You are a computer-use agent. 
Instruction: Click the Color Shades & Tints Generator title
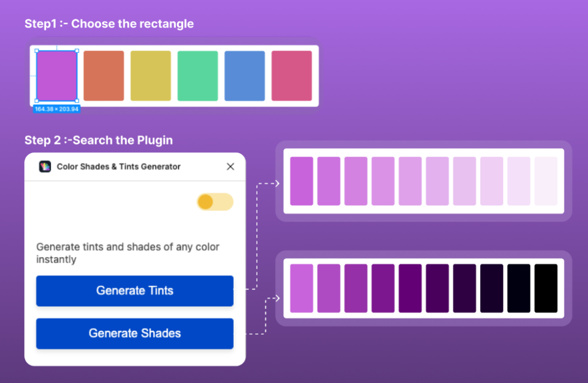[x=118, y=167]
